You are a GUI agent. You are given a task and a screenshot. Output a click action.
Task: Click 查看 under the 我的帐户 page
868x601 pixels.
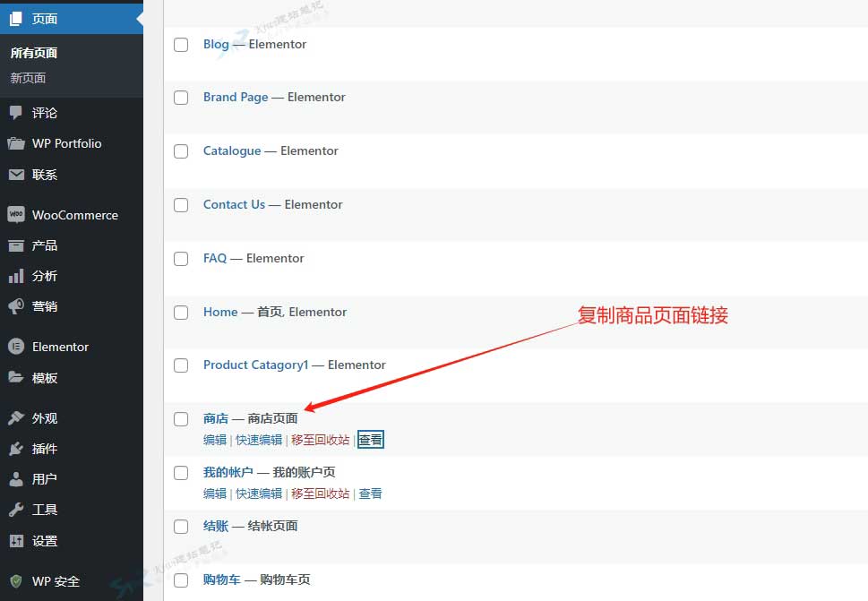pyautogui.click(x=370, y=494)
